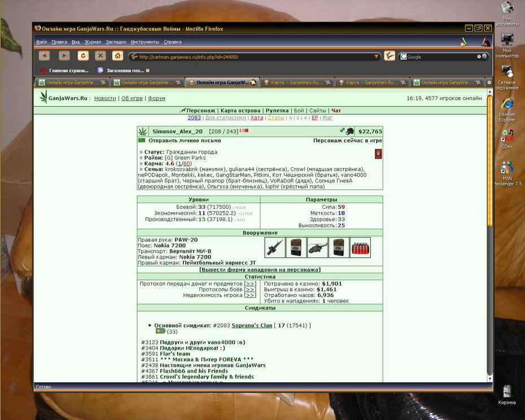Launch the MSN Messenger 7.5 shortcut
525x420 pixels.
coord(507,173)
